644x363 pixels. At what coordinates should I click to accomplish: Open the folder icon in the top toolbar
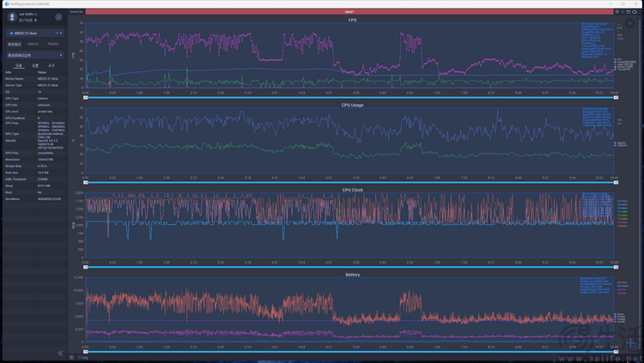click(x=629, y=12)
